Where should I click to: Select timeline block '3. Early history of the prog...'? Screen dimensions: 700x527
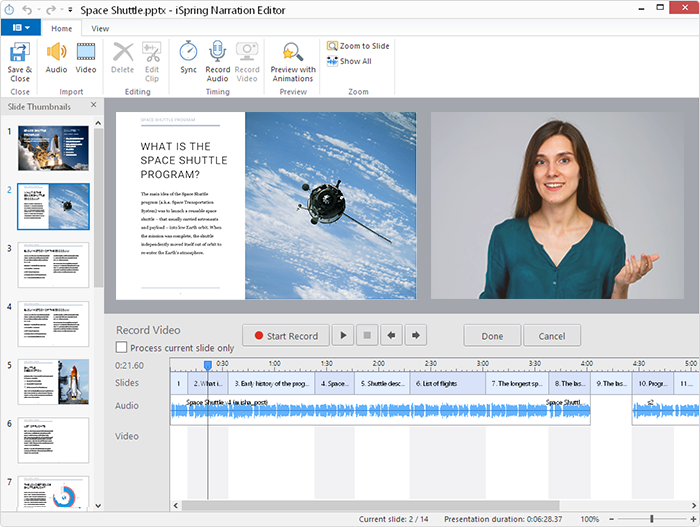[271, 383]
